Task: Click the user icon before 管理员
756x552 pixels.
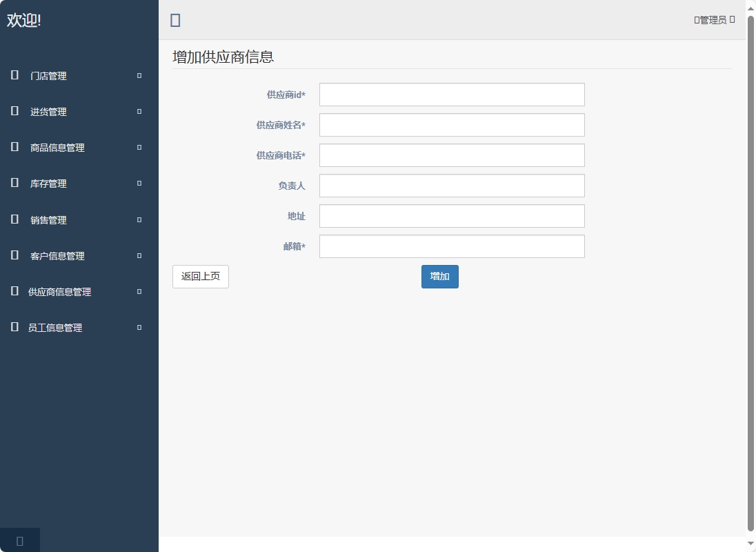Action: point(697,20)
